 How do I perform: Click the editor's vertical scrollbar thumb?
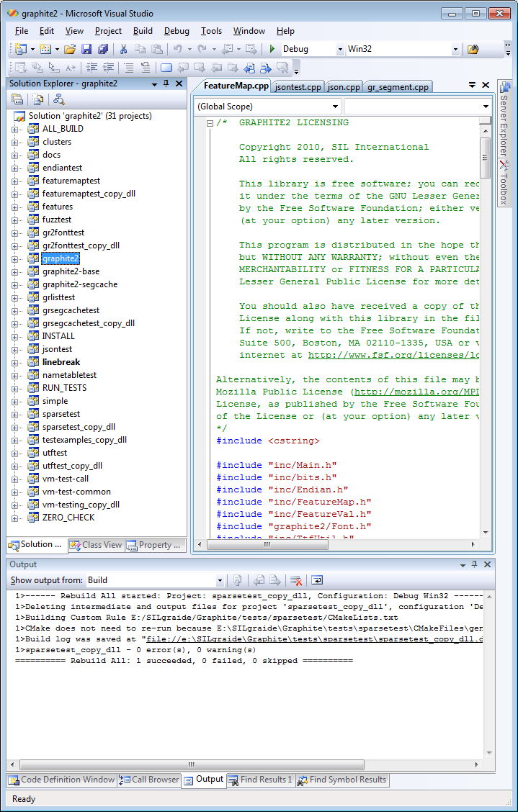click(x=486, y=158)
